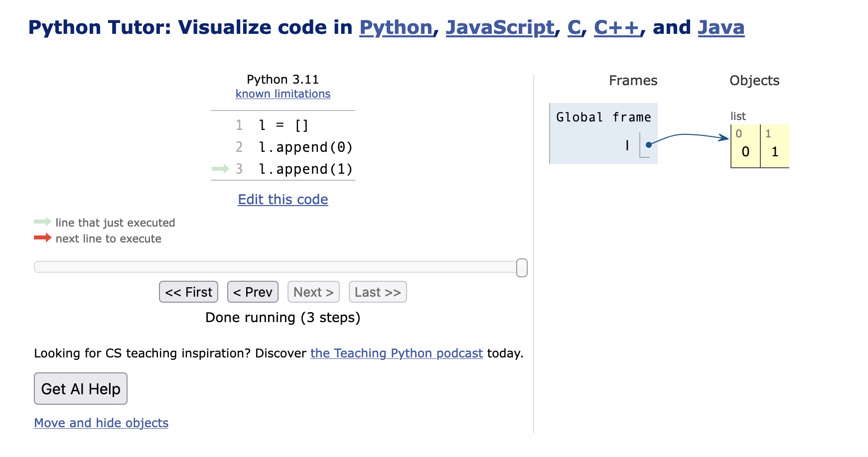Click the Objects column heading
Screen dimensions: 868x457
pos(754,81)
